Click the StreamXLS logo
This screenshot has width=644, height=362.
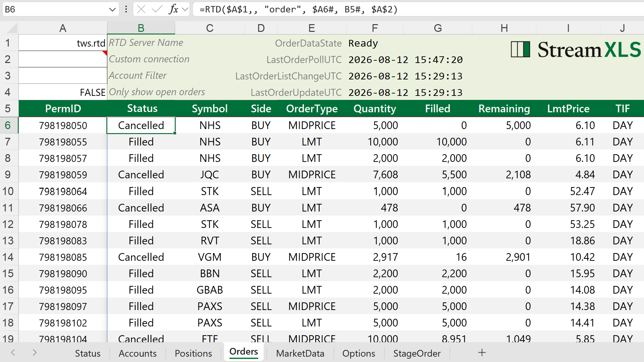(x=576, y=50)
